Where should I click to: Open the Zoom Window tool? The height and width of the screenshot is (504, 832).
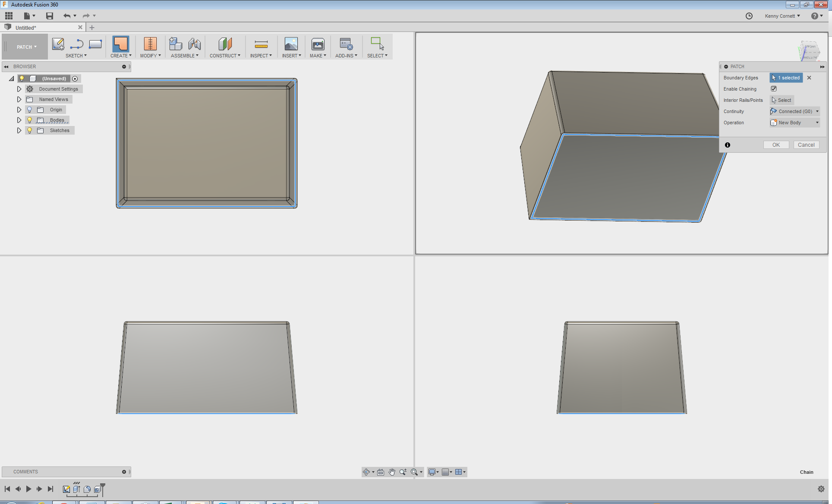(x=415, y=472)
